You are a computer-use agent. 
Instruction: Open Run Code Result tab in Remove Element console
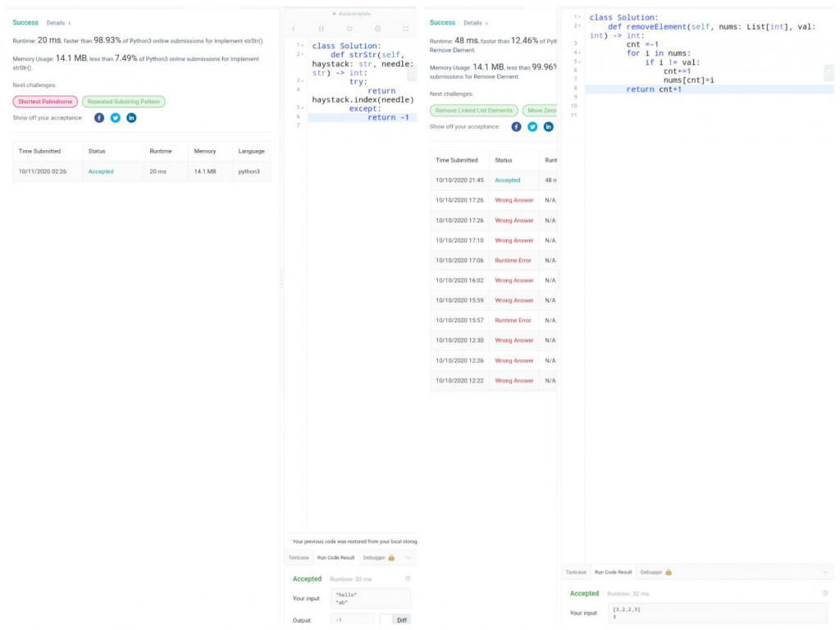pyautogui.click(x=614, y=572)
